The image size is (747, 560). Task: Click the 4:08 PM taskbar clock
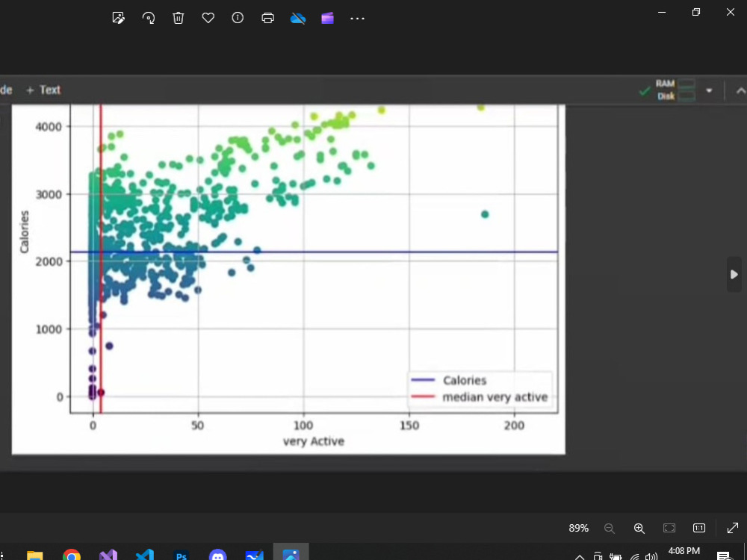tap(684, 551)
